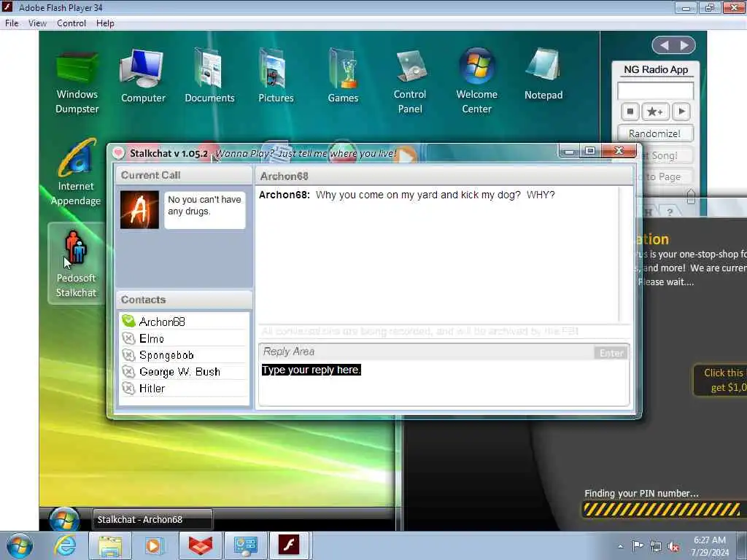Click the gadget sidebar next arrow
747x560 pixels.
(x=684, y=45)
